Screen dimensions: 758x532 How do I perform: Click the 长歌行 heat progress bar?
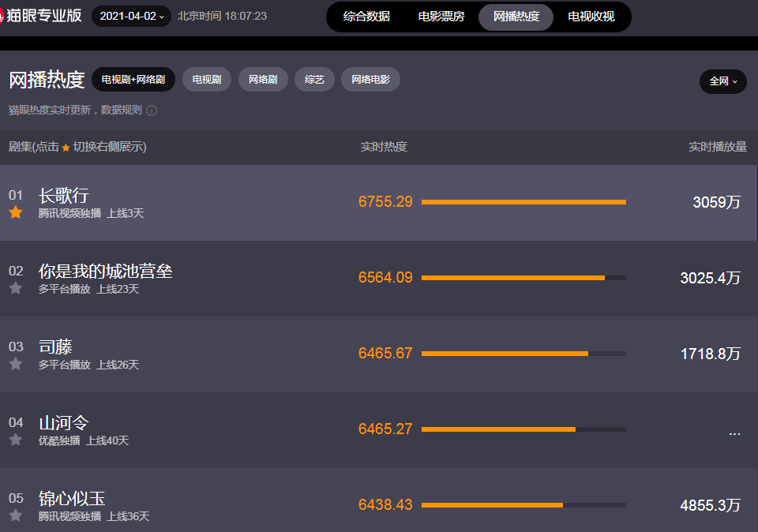pyautogui.click(x=523, y=202)
